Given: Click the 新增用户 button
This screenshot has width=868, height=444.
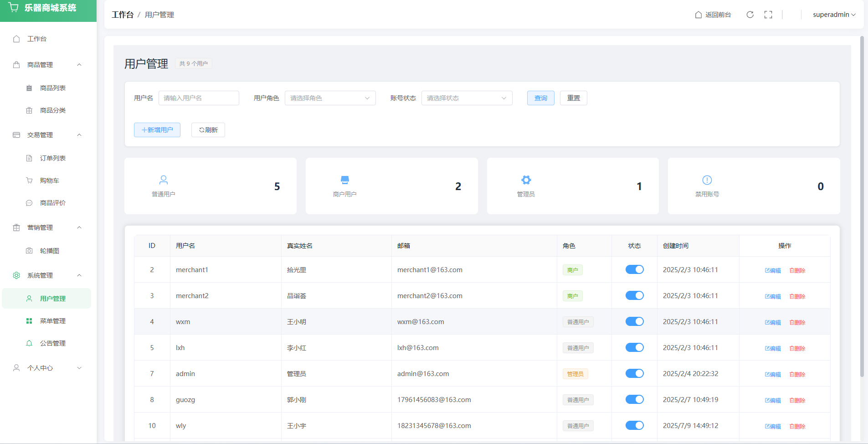Looking at the screenshot, I should click(x=157, y=130).
